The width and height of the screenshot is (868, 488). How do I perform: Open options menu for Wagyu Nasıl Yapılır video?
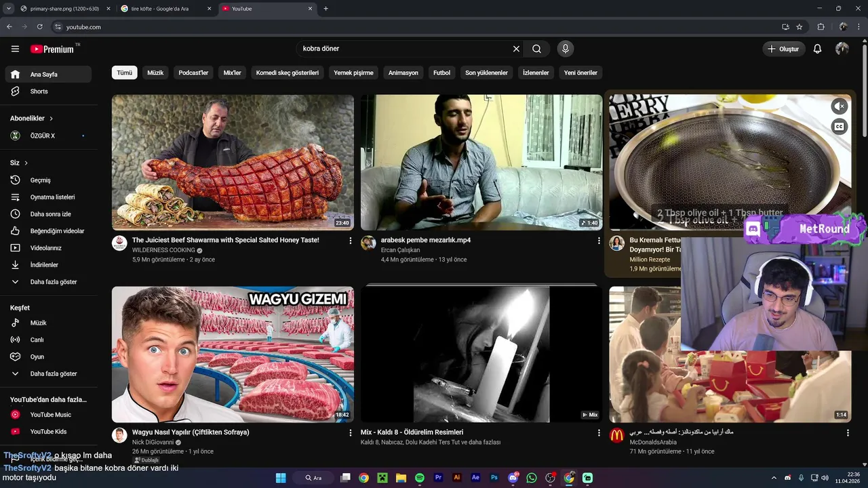(351, 432)
